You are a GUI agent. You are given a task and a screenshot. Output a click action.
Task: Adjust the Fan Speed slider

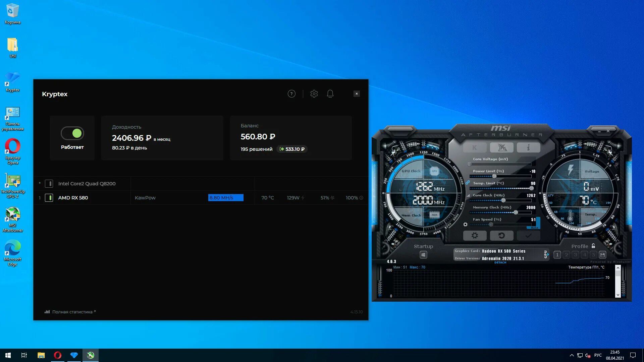tap(500, 225)
